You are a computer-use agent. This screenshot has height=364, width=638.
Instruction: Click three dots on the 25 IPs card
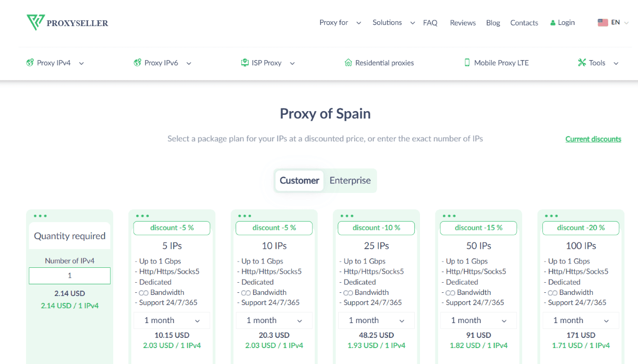pyautogui.click(x=347, y=216)
